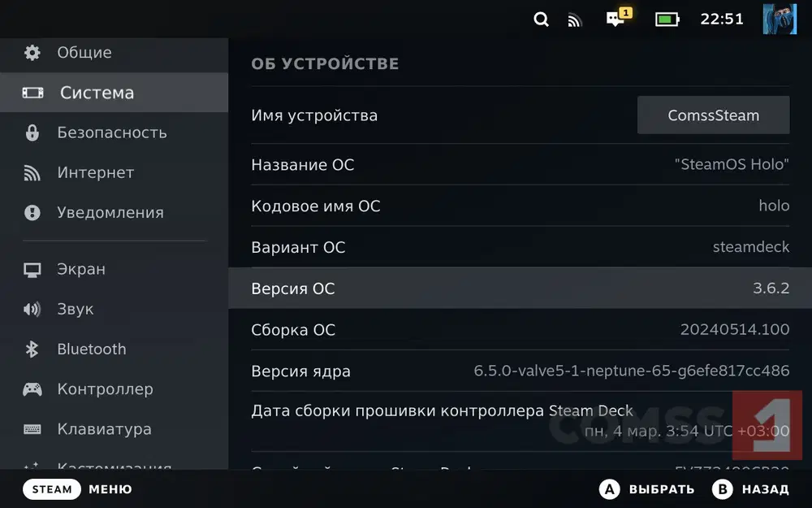812x508 pixels.
Task: Click the gamepad icon for Контроллер
Action: [x=32, y=389]
